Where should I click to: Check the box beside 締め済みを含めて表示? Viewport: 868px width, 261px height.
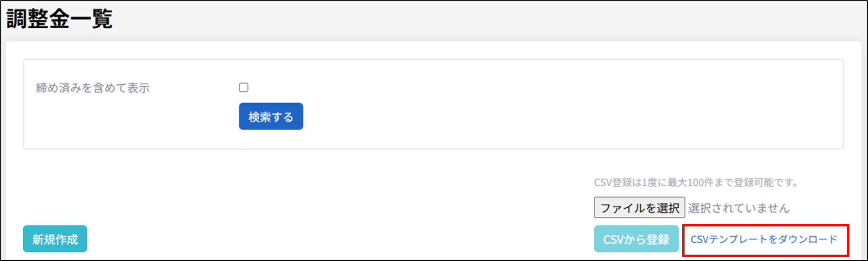[244, 87]
